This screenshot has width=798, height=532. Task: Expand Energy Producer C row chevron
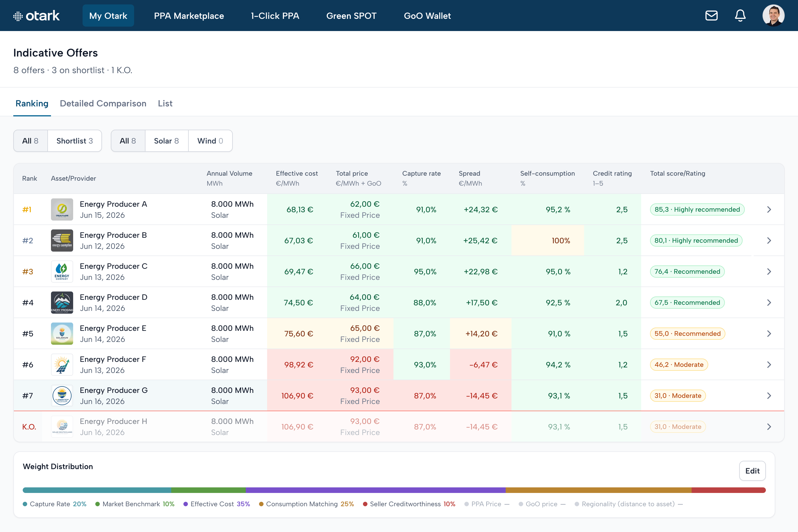(x=769, y=272)
